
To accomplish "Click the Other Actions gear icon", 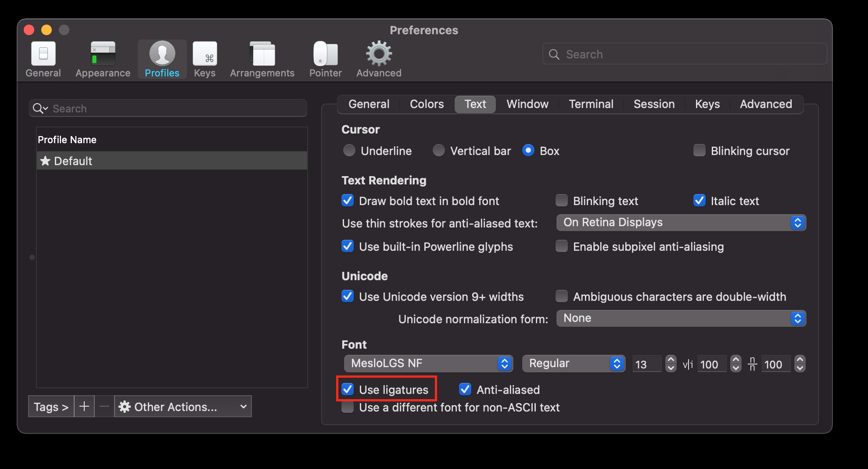I will tap(125, 406).
